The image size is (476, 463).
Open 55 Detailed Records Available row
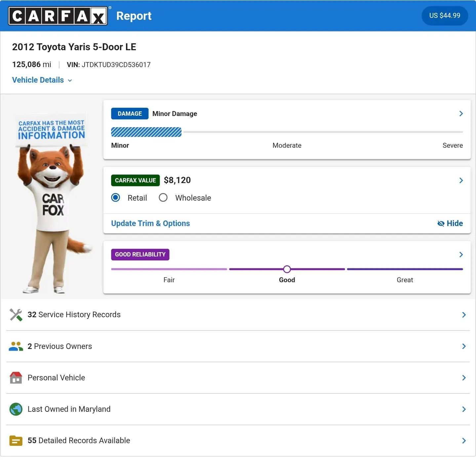(x=238, y=441)
